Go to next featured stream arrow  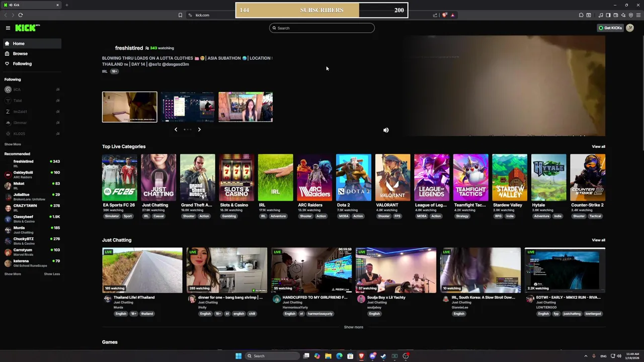click(199, 130)
